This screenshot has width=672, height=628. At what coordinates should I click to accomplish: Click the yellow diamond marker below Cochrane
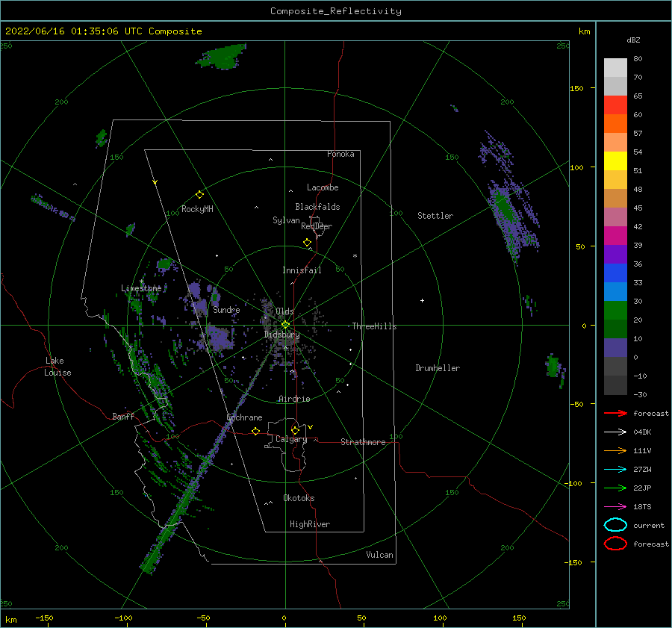tap(255, 431)
